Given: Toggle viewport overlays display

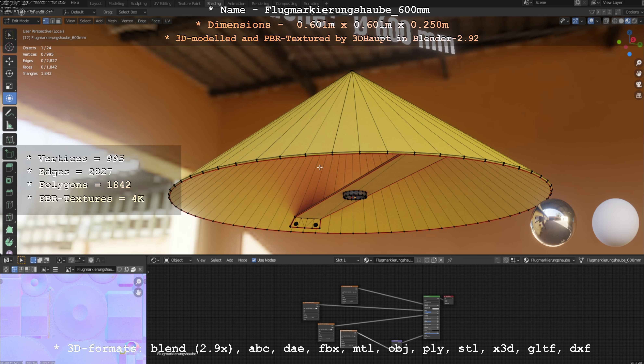Looking at the screenshot, I should (x=591, y=21).
